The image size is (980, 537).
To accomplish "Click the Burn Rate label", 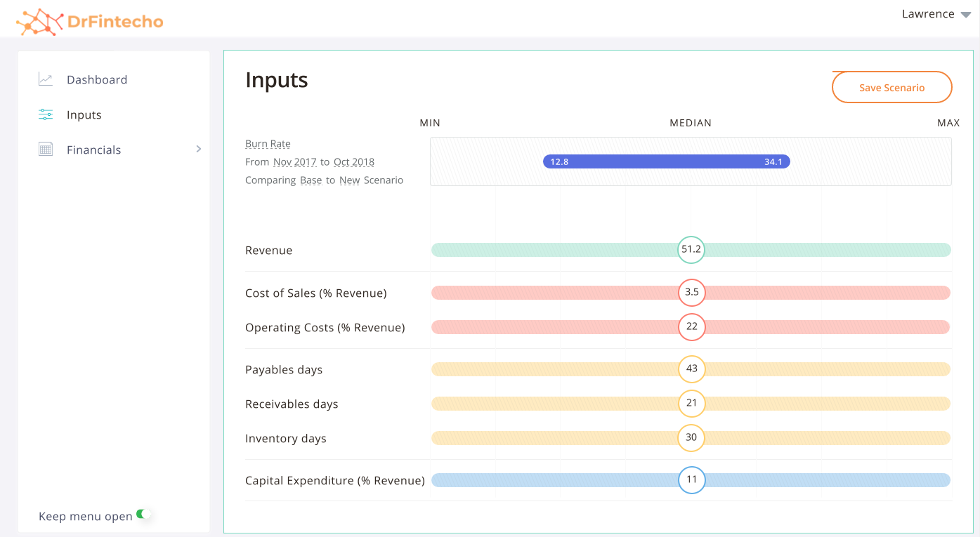I will point(267,143).
